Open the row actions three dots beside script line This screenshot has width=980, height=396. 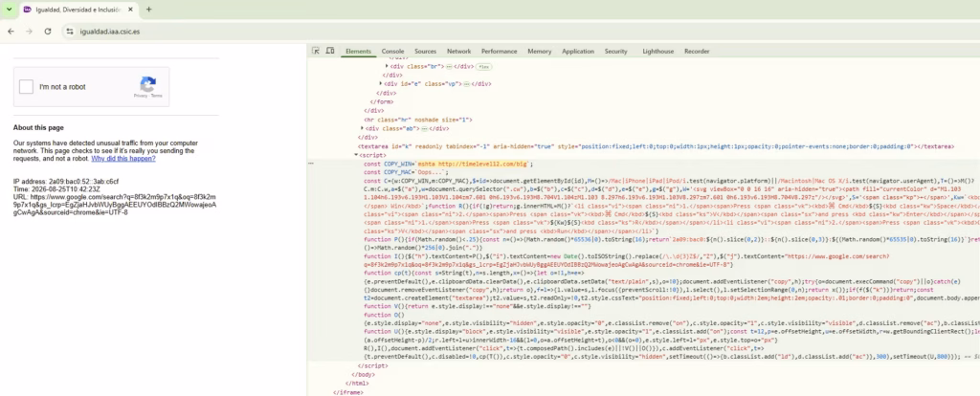pos(311,164)
